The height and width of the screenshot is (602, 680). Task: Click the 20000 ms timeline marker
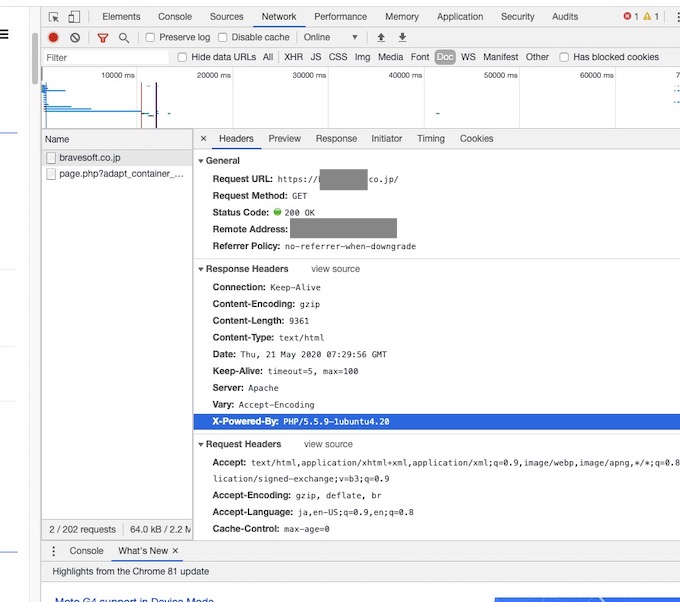[213, 75]
